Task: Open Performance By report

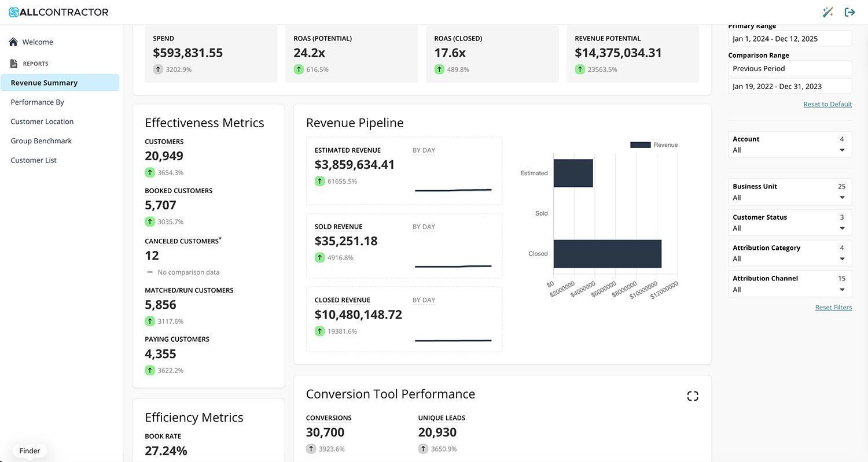Action: click(x=37, y=102)
